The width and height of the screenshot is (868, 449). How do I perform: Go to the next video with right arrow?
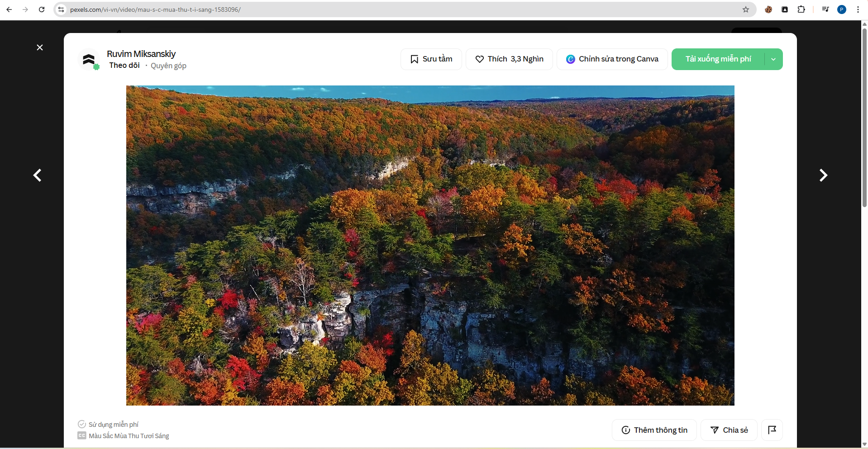pos(823,175)
